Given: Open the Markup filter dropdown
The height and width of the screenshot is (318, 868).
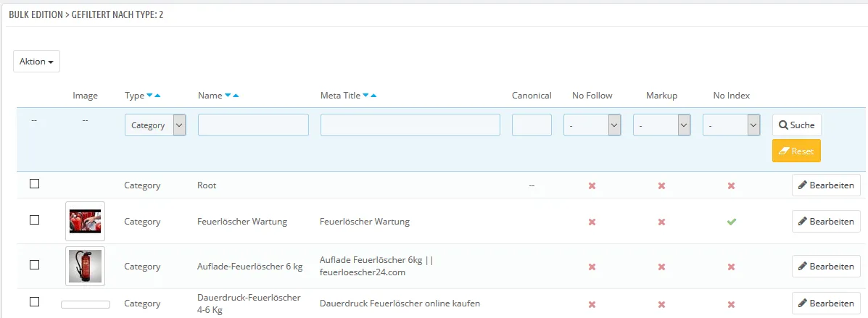Looking at the screenshot, I should pos(662,125).
